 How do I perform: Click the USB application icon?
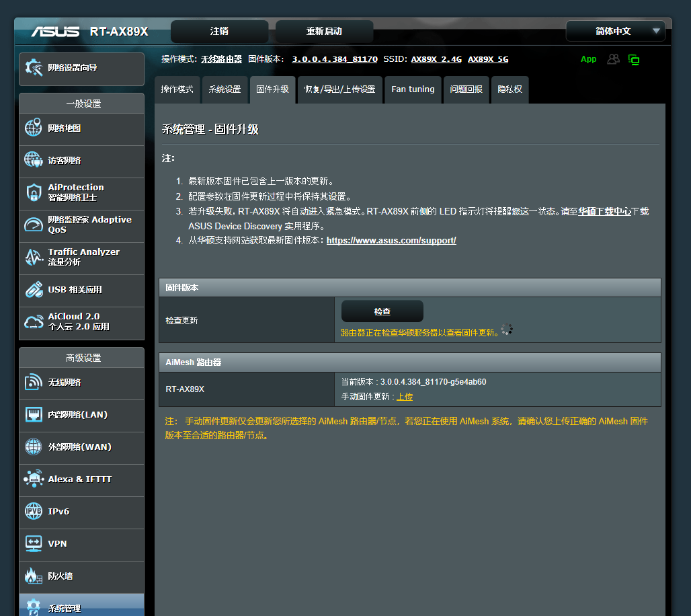pyautogui.click(x=34, y=290)
